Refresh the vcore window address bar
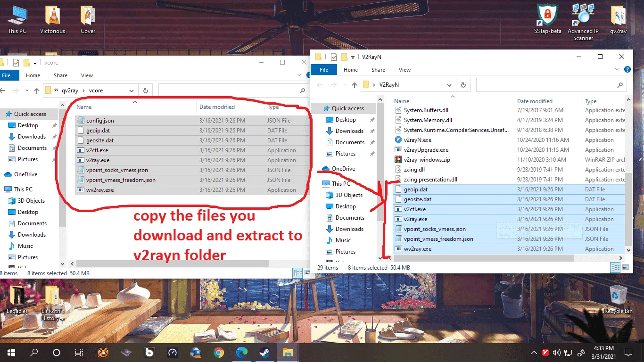This screenshot has height=362, width=644. pyautogui.click(x=146, y=90)
